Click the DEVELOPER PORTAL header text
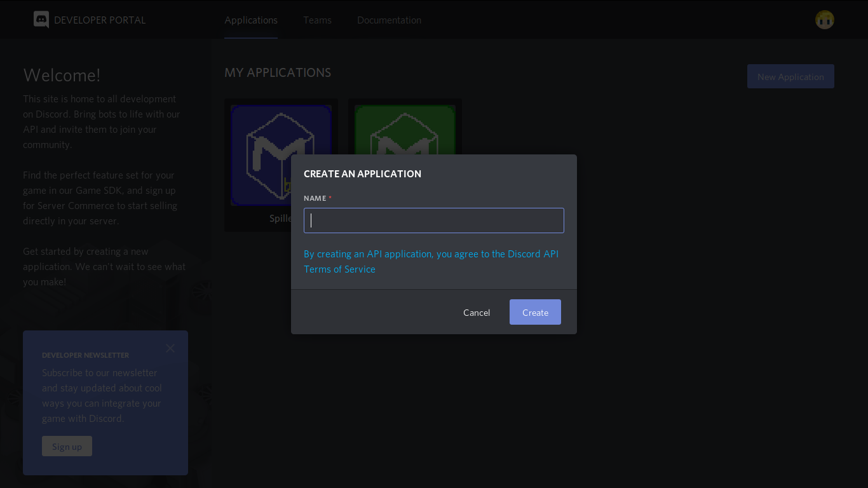This screenshot has height=488, width=868. tap(100, 20)
